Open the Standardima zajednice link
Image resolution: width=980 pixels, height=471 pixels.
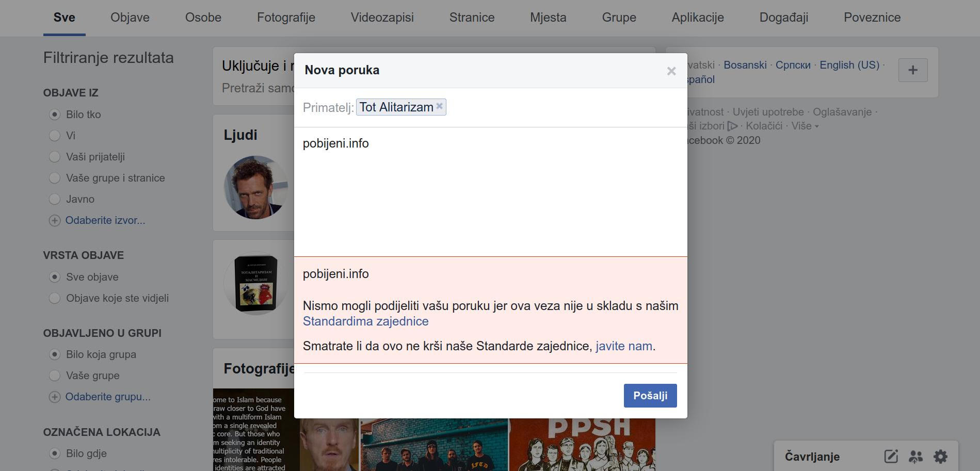pyautogui.click(x=365, y=321)
